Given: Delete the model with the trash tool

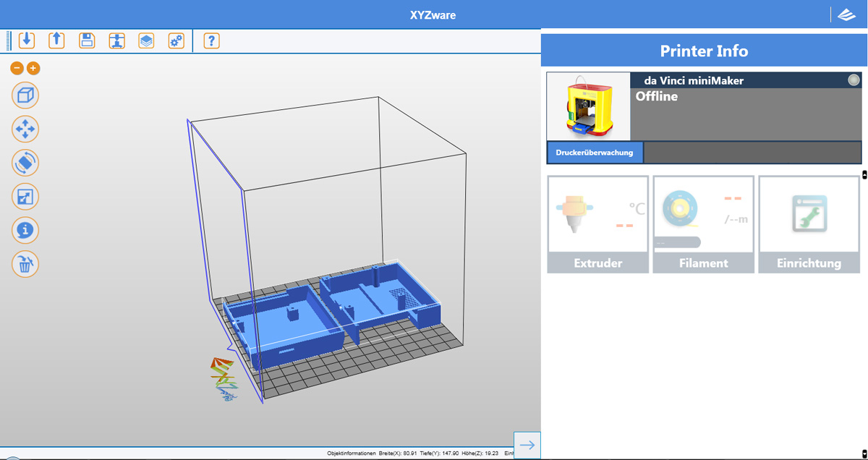Looking at the screenshot, I should [25, 263].
